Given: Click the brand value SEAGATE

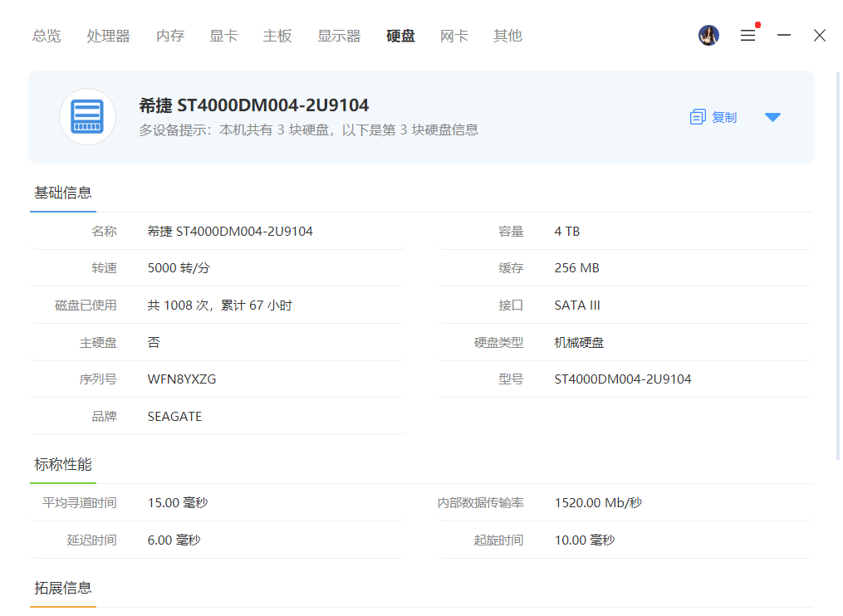Looking at the screenshot, I should 174,417.
